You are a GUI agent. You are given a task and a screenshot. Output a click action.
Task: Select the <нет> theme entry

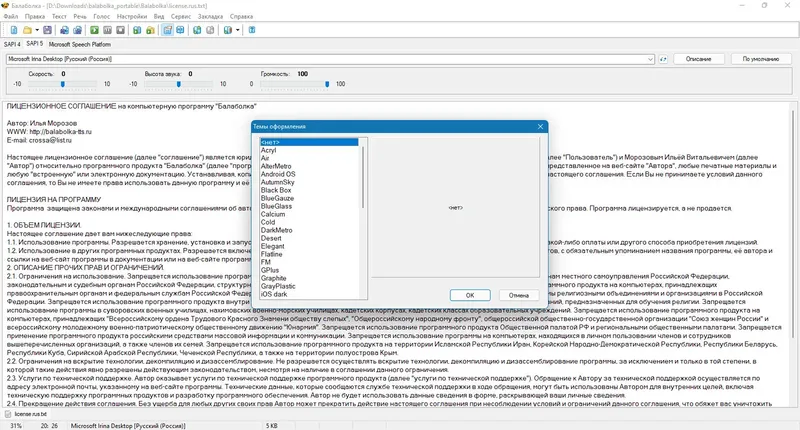click(309, 142)
